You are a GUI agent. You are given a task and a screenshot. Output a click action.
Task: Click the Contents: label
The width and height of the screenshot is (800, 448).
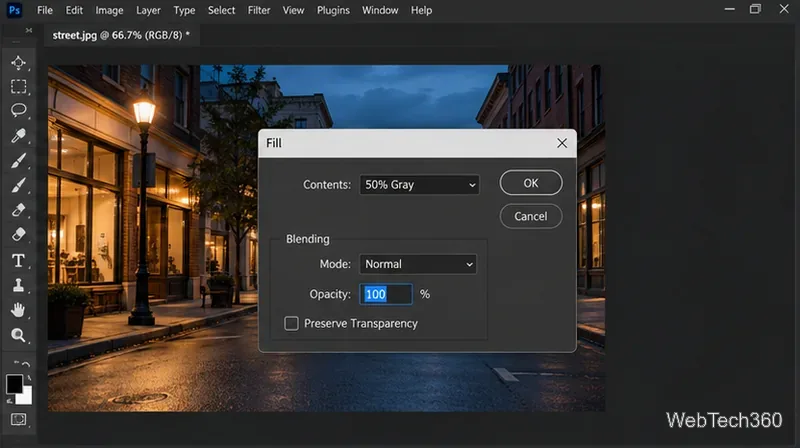click(327, 185)
